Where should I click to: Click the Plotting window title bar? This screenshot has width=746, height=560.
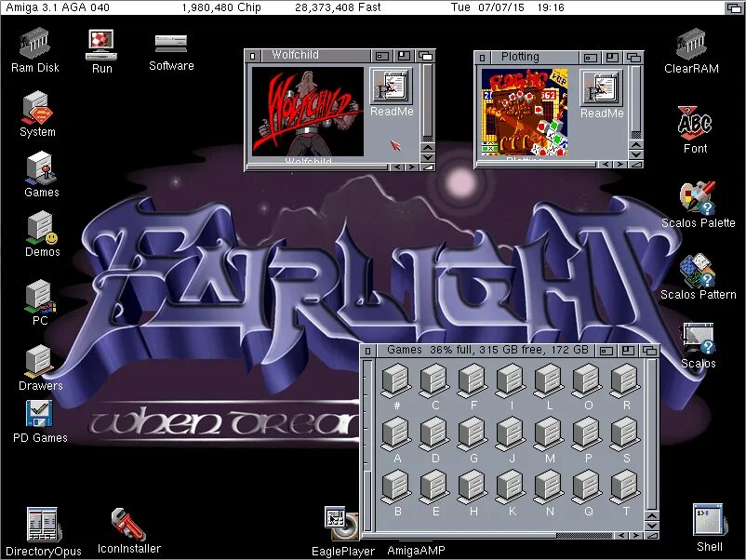pos(534,57)
